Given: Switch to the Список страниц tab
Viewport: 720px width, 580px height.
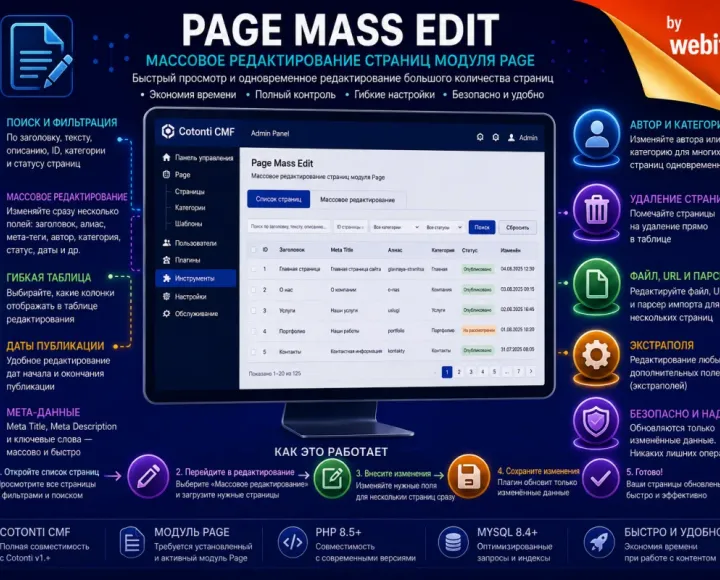Looking at the screenshot, I should click(279, 199).
